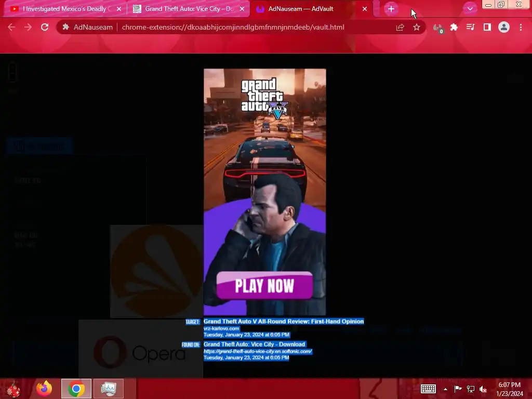Image resolution: width=532 pixels, height=399 pixels.
Task: Click the PLAY NOW button in the ad
Action: click(x=264, y=285)
